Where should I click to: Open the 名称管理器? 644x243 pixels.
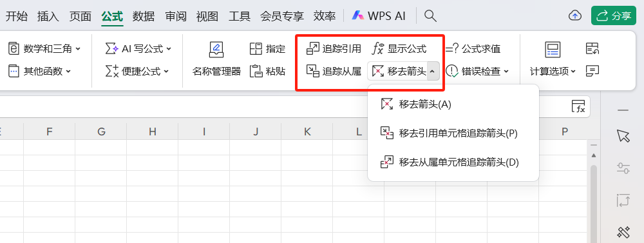pos(216,60)
